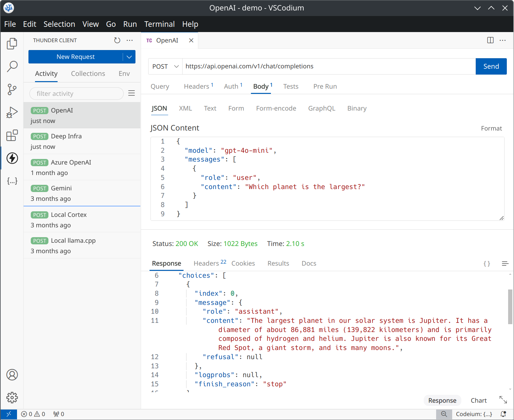Image resolution: width=514 pixels, height=420 pixels.
Task: Open the Local llama.cpp activity request
Action: coord(82,246)
